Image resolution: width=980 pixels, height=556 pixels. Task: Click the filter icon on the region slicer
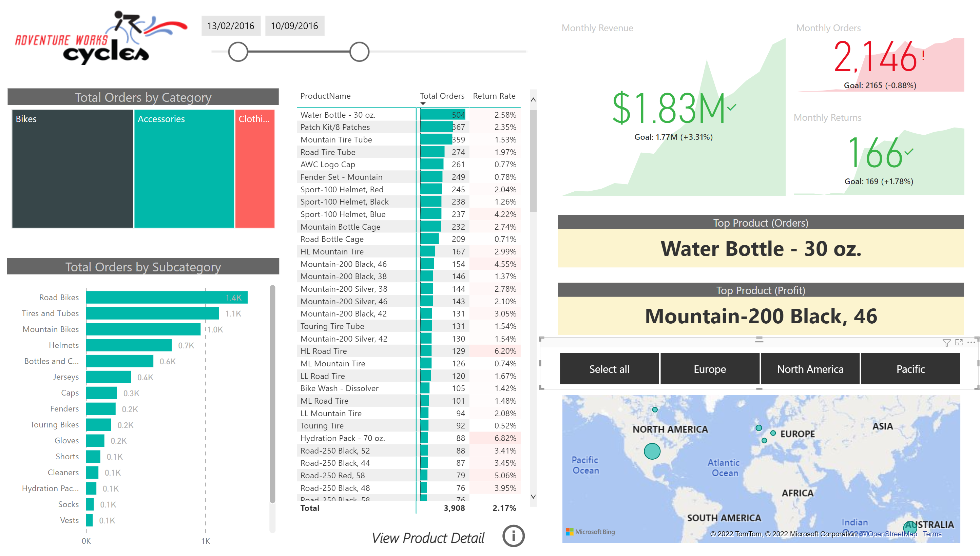coord(946,343)
